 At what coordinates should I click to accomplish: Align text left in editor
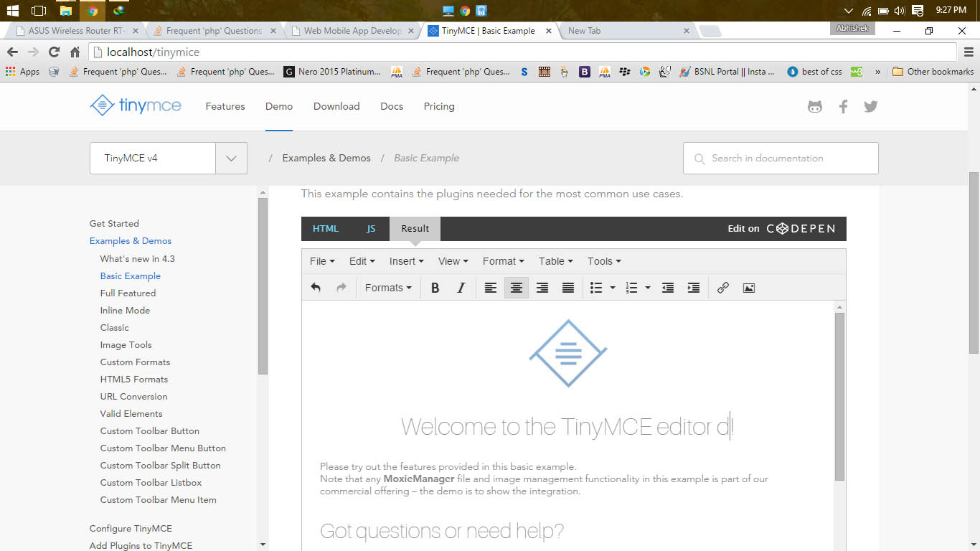point(491,288)
